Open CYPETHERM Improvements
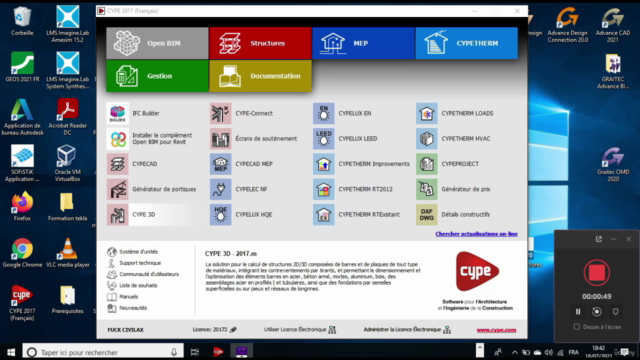Screen dimensions: 640x360 [x=362, y=164]
